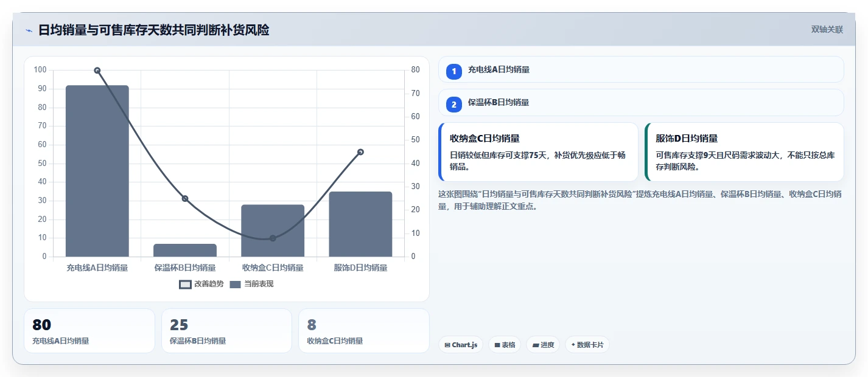Click the lightning icon beside the title
Image resolution: width=868 pixels, height=377 pixels.
29,30
